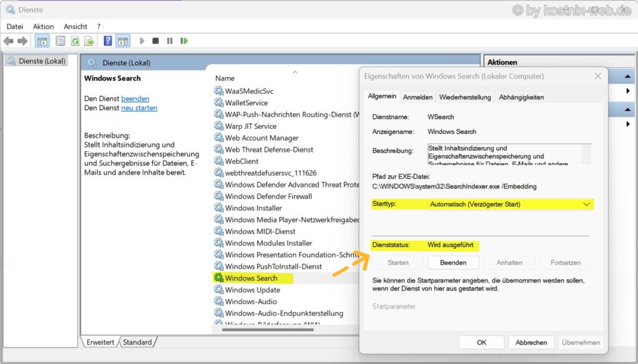Open the Starttyp dropdown

(x=510, y=204)
